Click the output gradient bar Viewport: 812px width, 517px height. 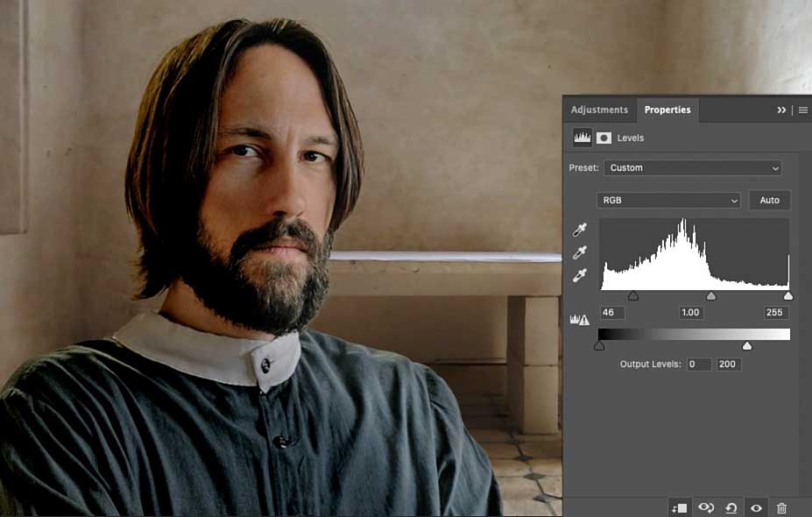click(x=694, y=334)
